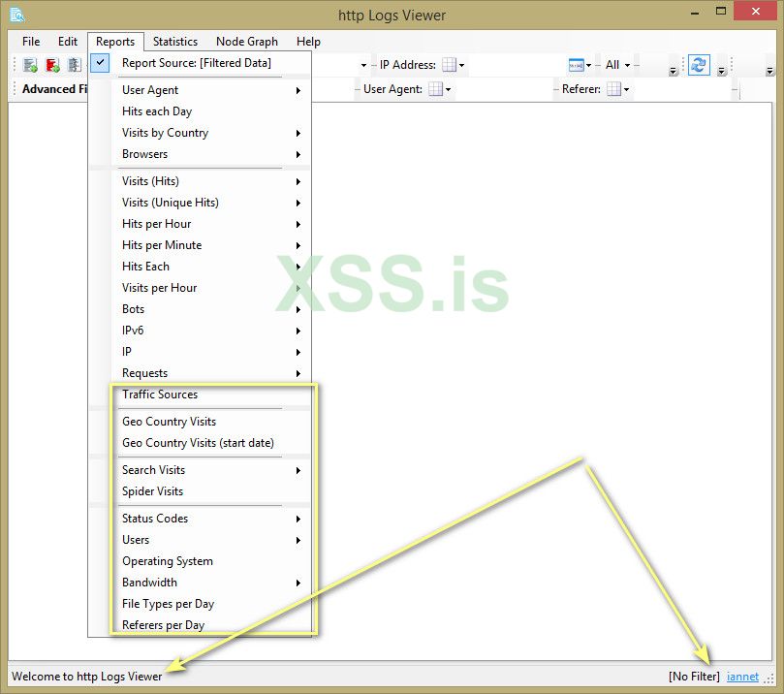The height and width of the screenshot is (694, 784).
Task: Select Visits per Hour menu item
Action: [200, 288]
